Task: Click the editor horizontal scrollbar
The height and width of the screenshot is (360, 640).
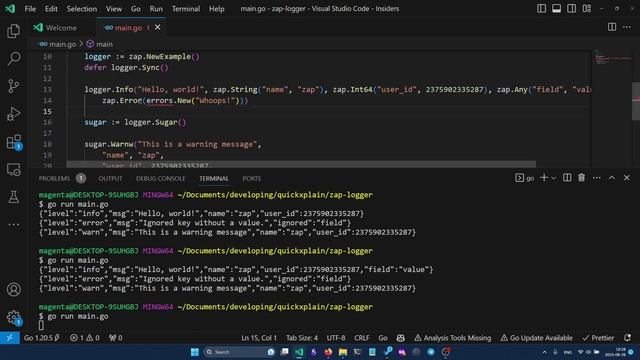Action: (301, 164)
